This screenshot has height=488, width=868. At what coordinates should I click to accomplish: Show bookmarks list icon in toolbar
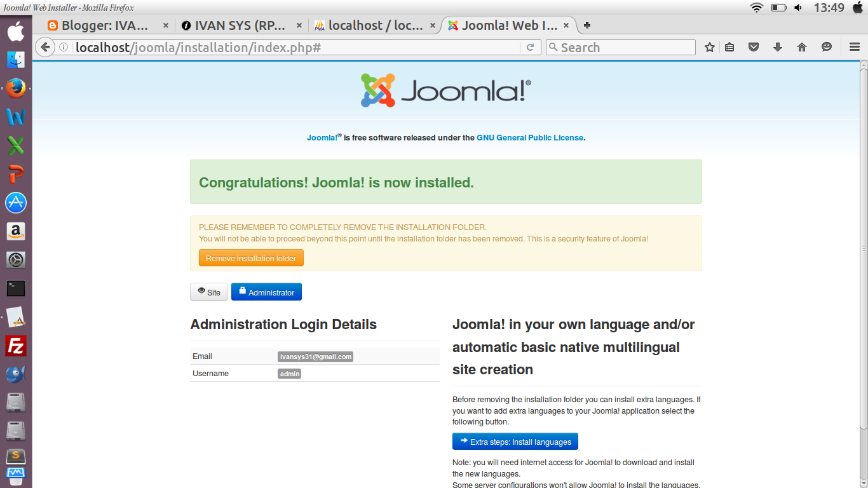click(729, 47)
